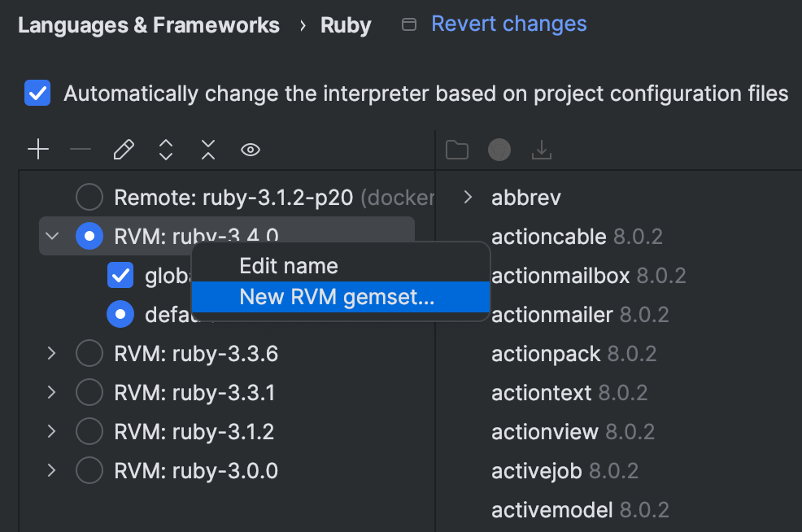Select the RVM ruby-3.1.2 radio button

[x=89, y=431]
